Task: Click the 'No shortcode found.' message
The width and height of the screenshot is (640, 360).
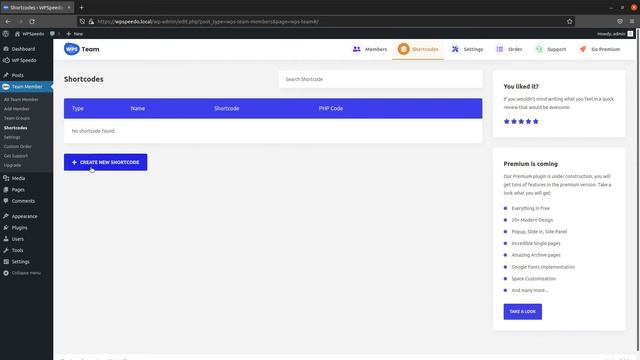Action: (93, 131)
